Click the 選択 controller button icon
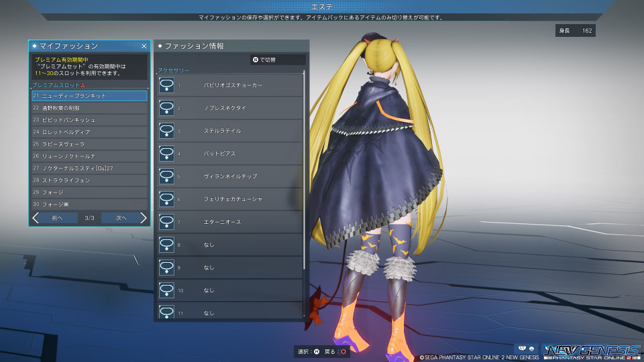The height and width of the screenshot is (362, 644). point(317,352)
